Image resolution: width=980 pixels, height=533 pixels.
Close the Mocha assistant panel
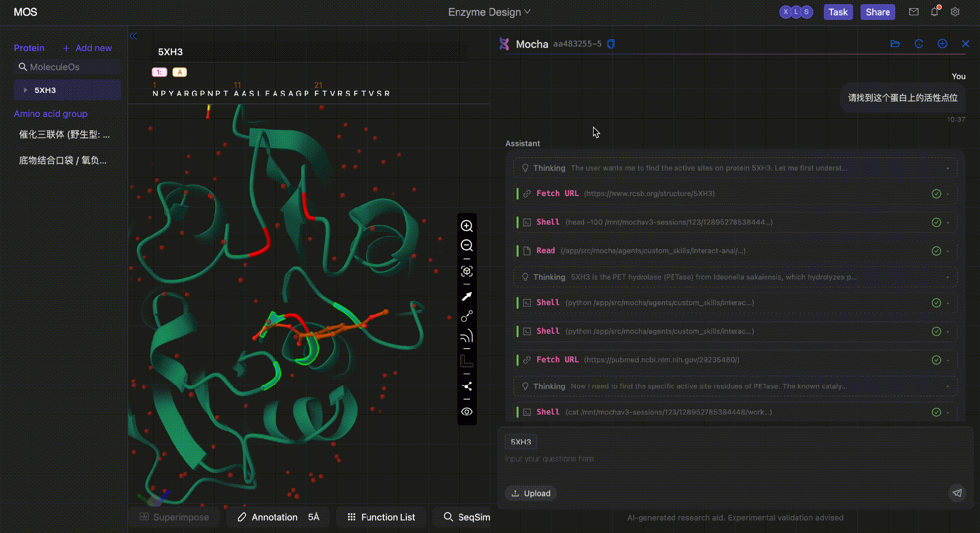click(966, 44)
